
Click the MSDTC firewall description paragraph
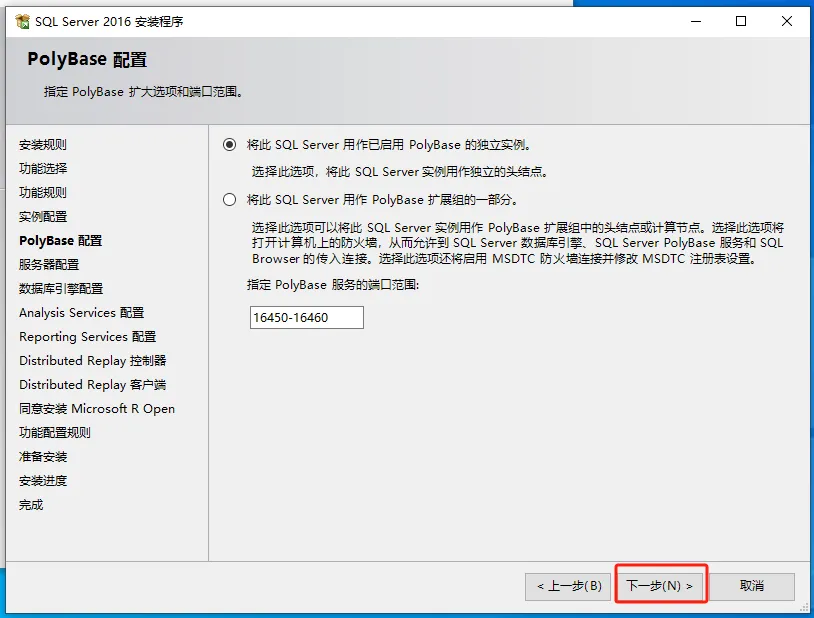pos(518,243)
